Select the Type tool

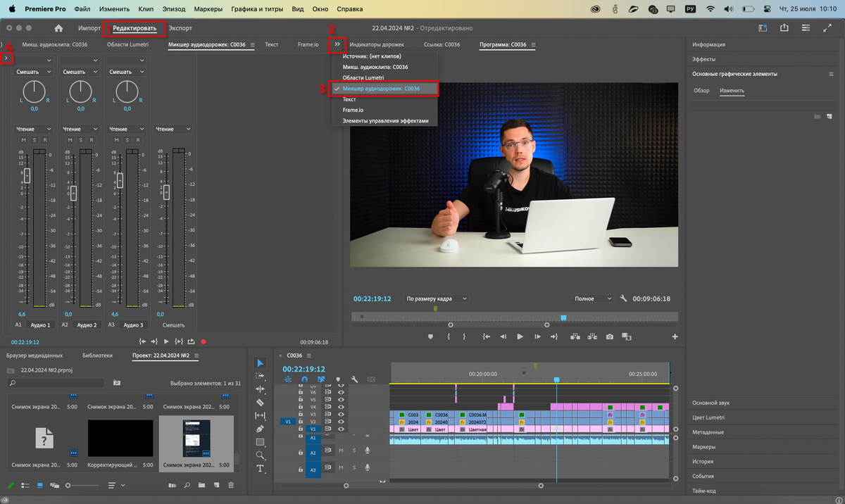point(260,469)
